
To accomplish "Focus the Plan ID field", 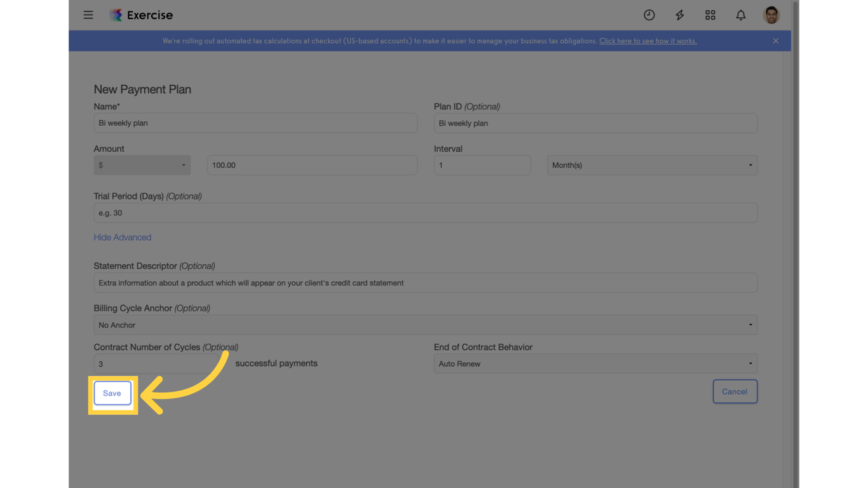I will (595, 123).
